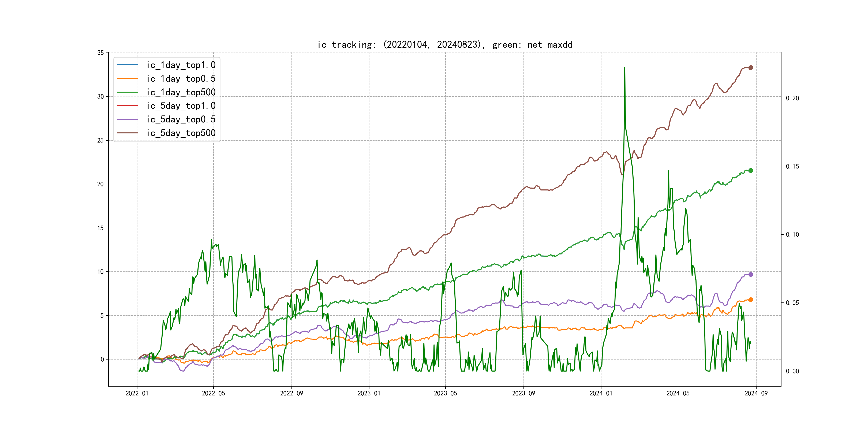Viewport: 868px width, 434px height.
Task: Click the left y-axis tick label 35
Action: coord(100,53)
